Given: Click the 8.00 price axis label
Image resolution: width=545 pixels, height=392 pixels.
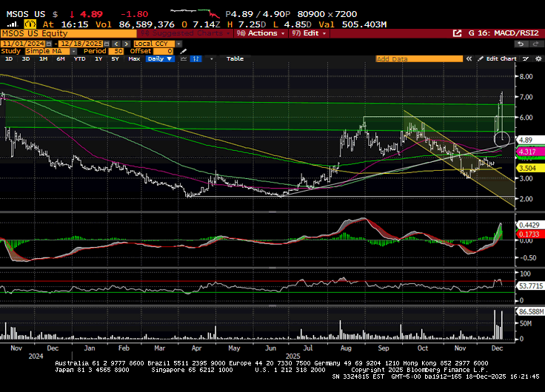Looking at the screenshot, I should pyautogui.click(x=526, y=76).
